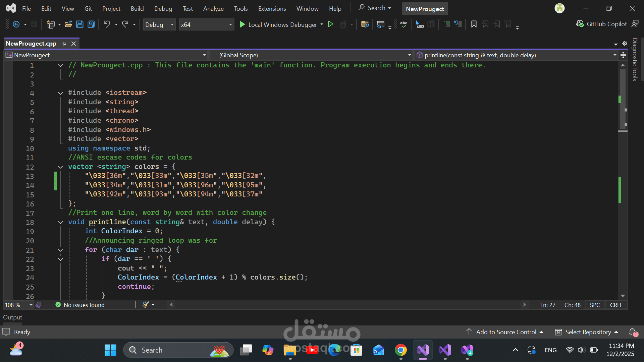Screen dimensions: 644x362
Task: Expand the Global Scope dropdown
Action: (x=409, y=55)
